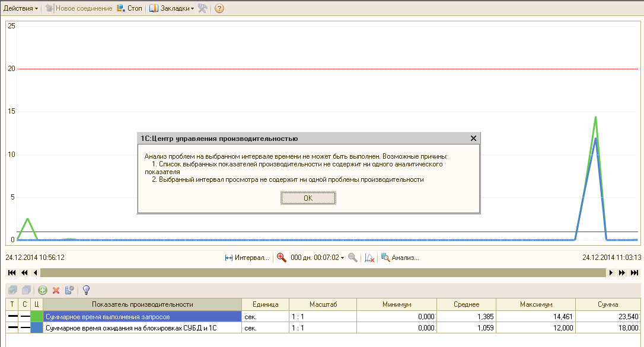Image resolution: width=644 pixels, height=347 pixels.
Task: Delete the indicator with the red X icon
Action: (x=56, y=290)
